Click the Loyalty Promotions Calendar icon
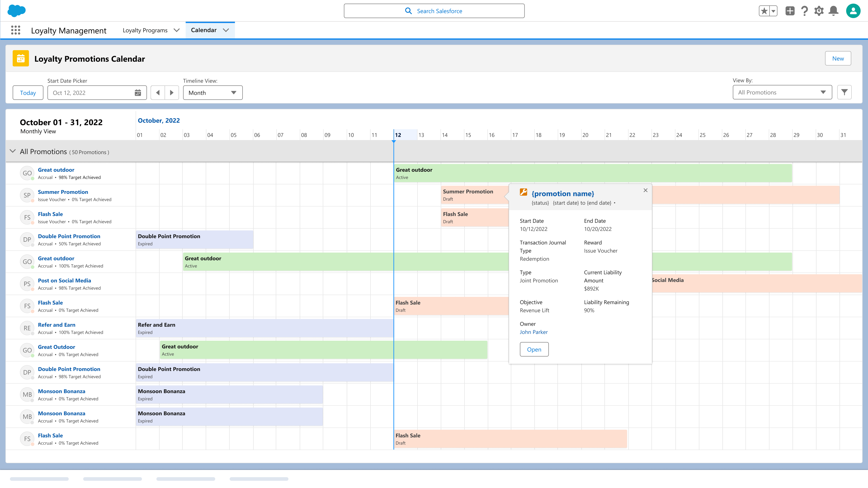 21,59
